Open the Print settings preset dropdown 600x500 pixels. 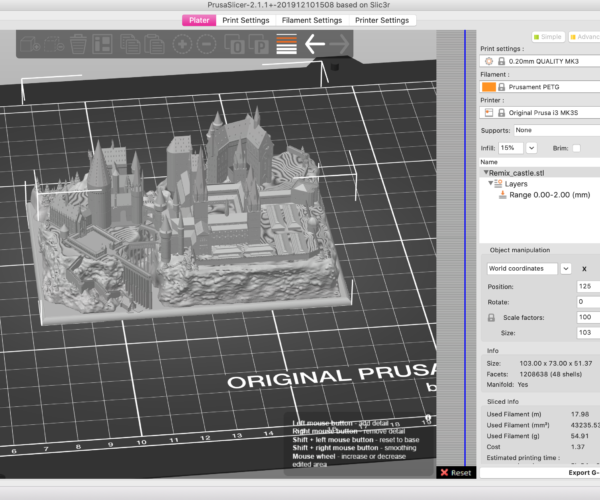(540, 61)
